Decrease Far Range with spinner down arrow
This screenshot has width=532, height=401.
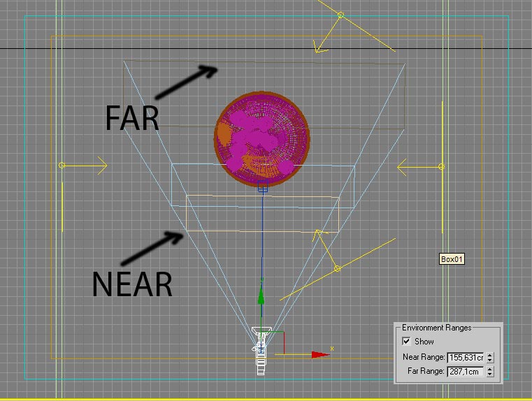(490, 374)
